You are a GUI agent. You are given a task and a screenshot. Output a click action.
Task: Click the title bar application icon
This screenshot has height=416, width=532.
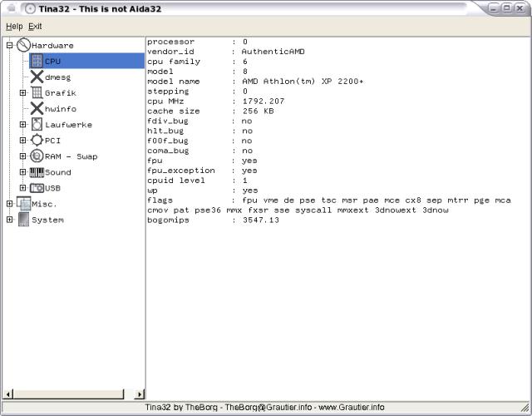coord(30,9)
